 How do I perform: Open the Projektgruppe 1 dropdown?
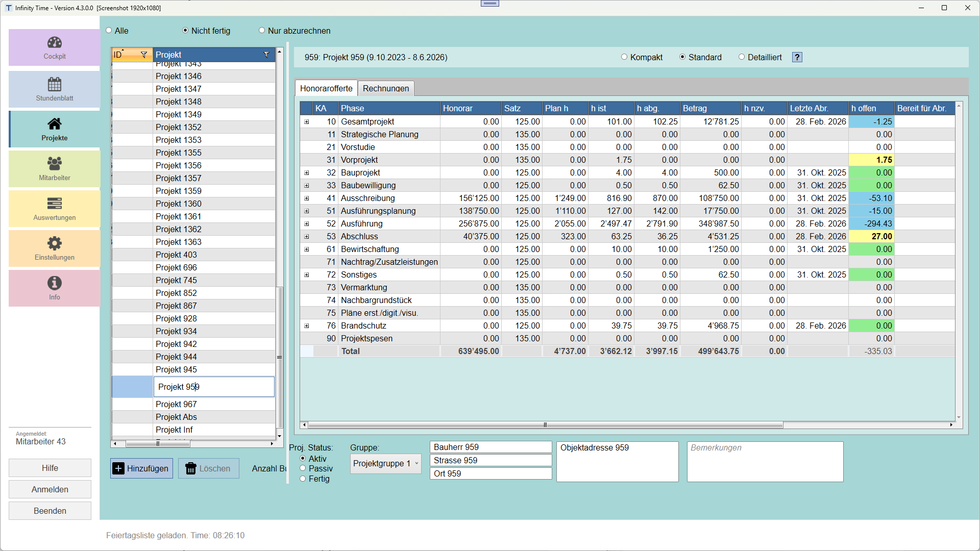point(386,464)
